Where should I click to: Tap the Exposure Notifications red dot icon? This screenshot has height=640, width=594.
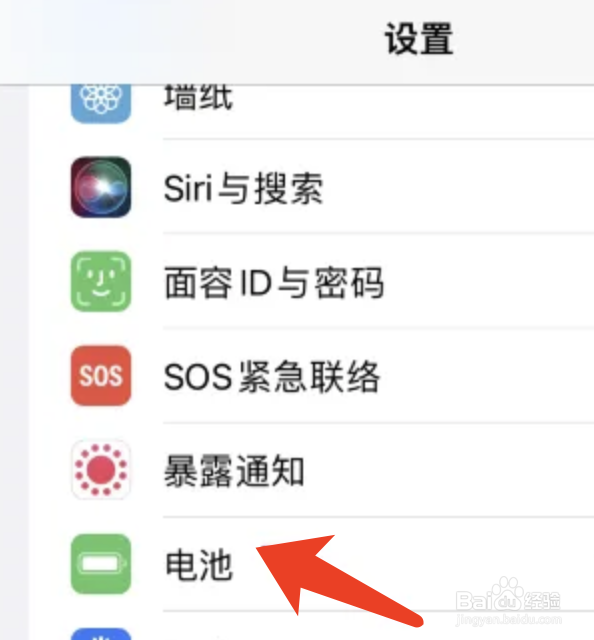tap(101, 469)
